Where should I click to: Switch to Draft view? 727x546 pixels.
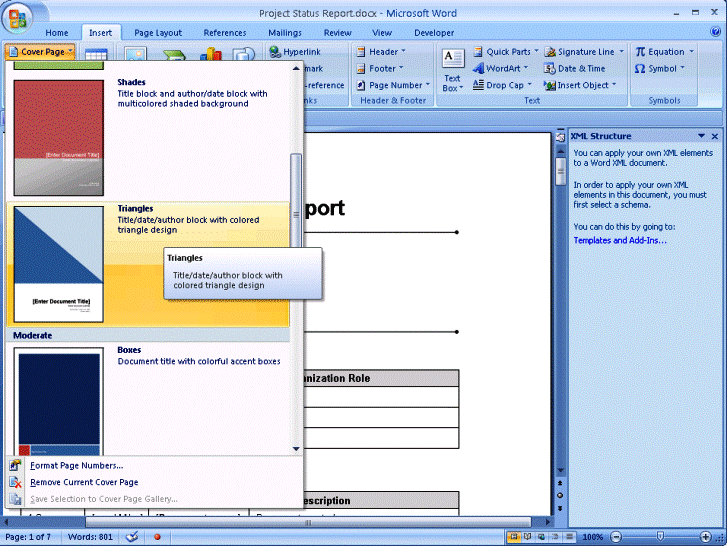569,537
